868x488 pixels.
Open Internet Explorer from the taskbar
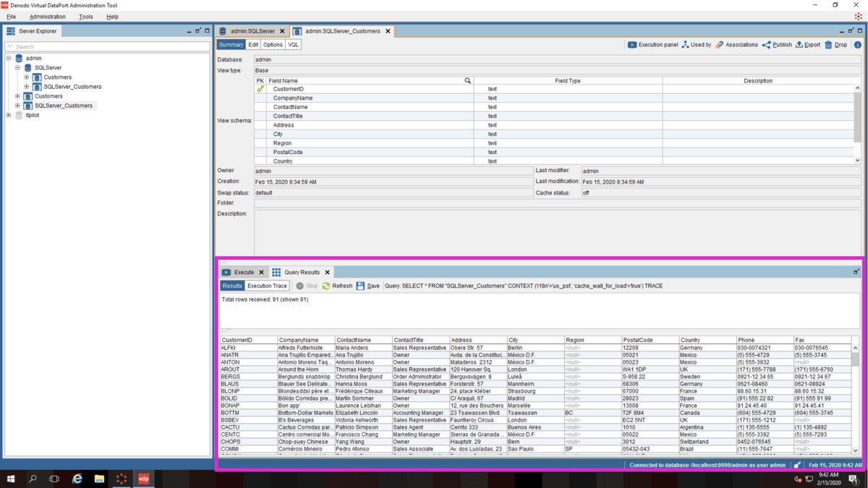click(x=77, y=479)
